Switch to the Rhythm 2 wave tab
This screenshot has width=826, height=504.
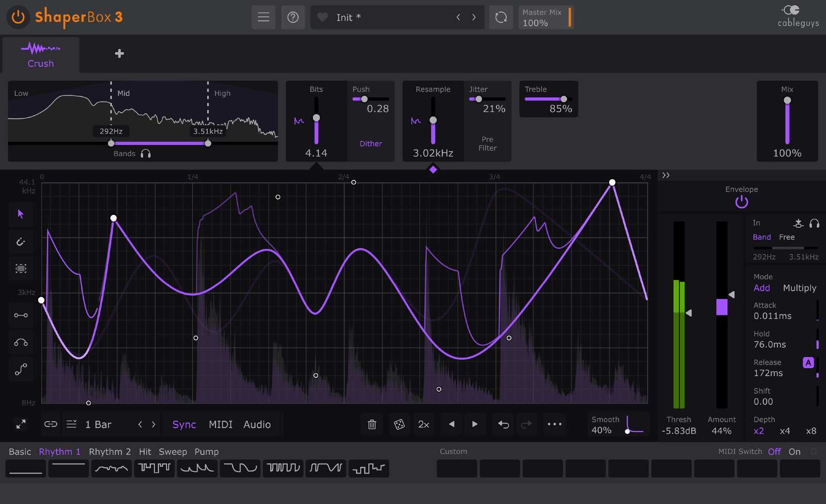point(109,451)
